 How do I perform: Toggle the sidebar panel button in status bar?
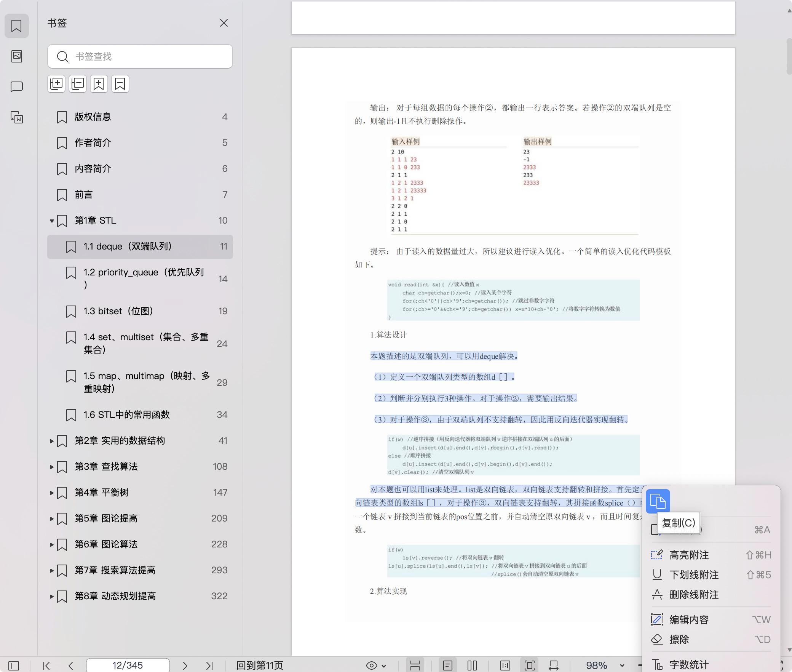pos(14,666)
